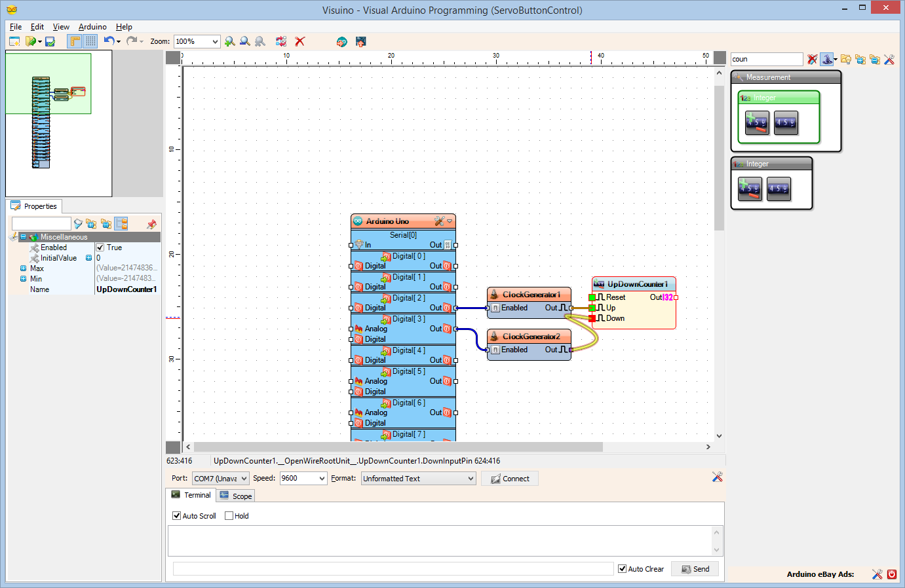Viewport: 905px width, 588px height.
Task: Open the Arduino menu
Action: pyautogui.click(x=92, y=27)
